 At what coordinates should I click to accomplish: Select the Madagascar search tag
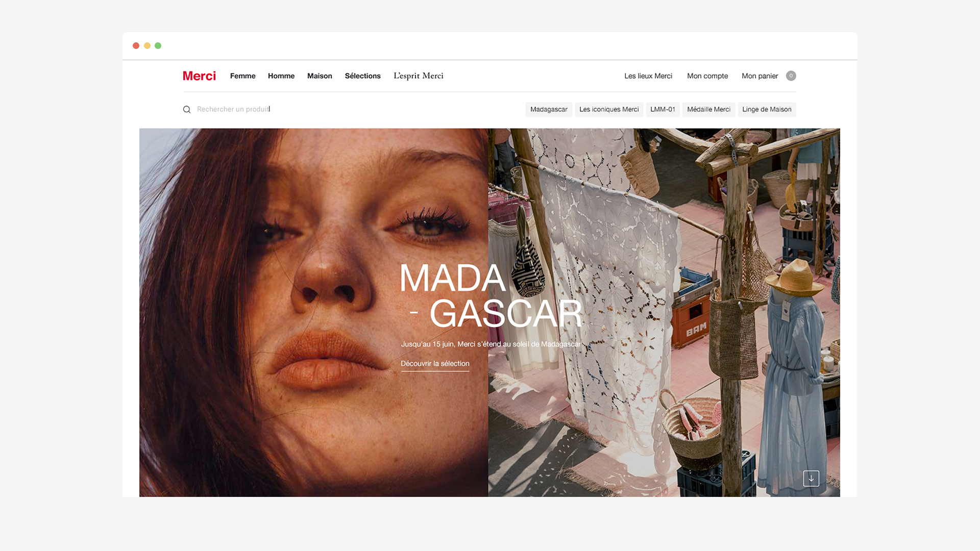(x=549, y=110)
